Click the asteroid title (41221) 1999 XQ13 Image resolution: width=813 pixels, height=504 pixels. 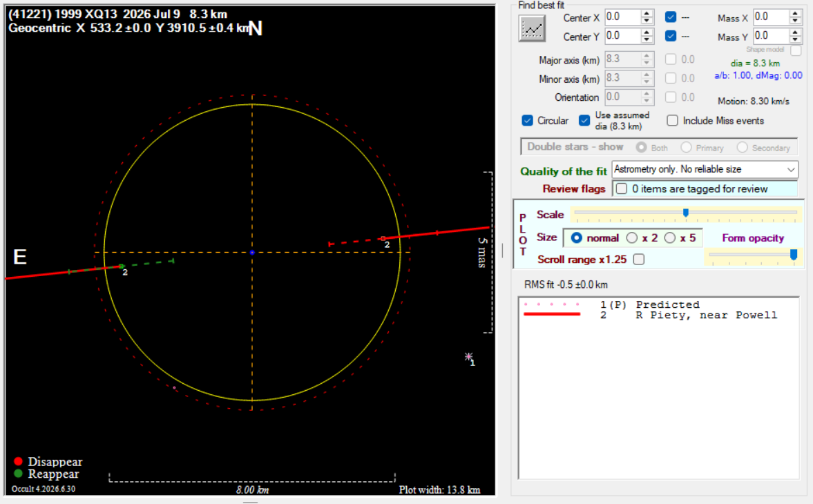point(63,14)
